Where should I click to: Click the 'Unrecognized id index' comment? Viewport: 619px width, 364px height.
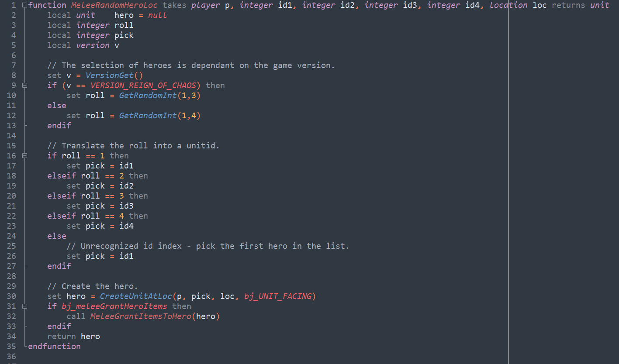tap(207, 246)
